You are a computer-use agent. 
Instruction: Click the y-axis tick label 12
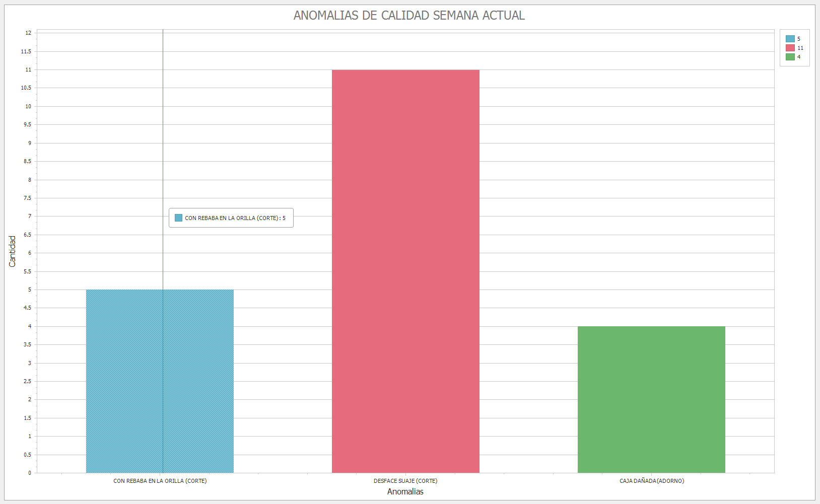pos(28,33)
